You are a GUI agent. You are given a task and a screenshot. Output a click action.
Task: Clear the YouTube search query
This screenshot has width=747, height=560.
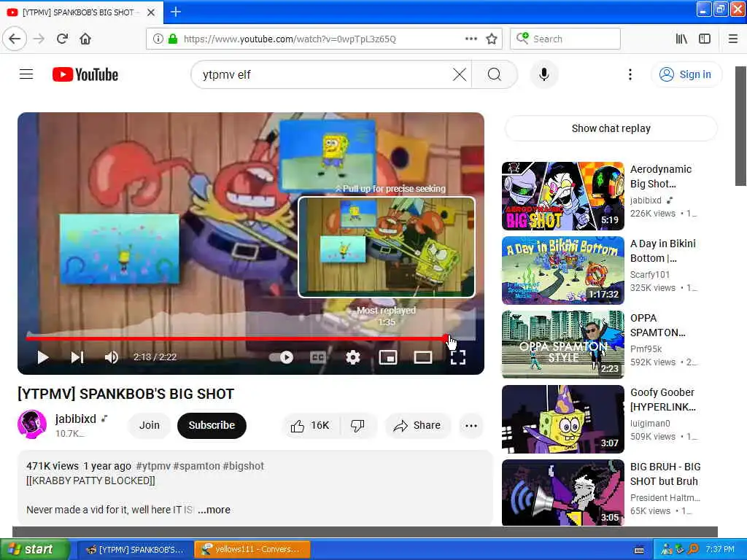460,74
